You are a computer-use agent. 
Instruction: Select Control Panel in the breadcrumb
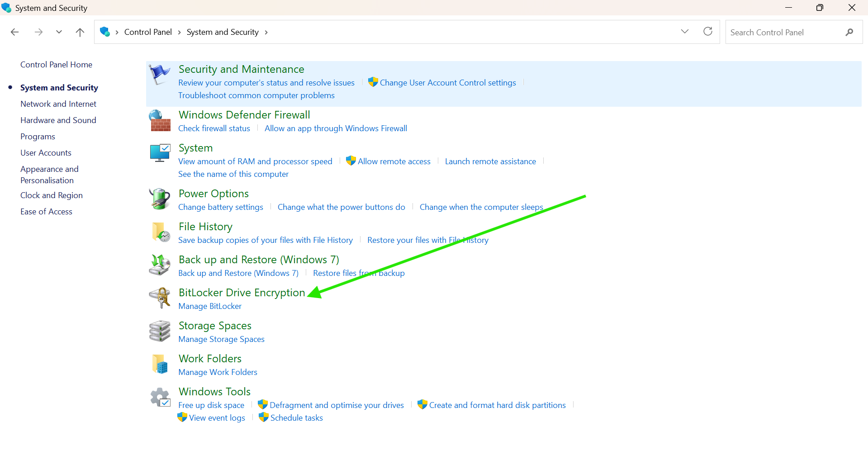(148, 32)
